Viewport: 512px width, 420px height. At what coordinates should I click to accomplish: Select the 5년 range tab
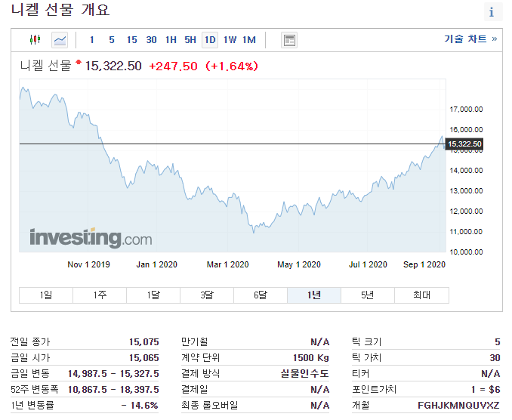[x=367, y=295]
